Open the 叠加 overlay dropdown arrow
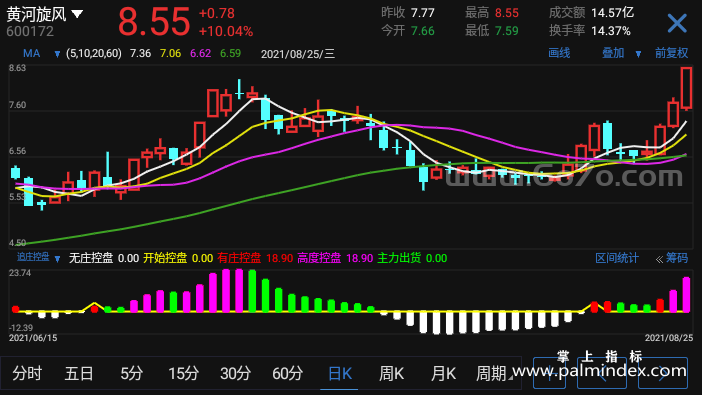Viewport: 702px width, 395px height. point(638,54)
